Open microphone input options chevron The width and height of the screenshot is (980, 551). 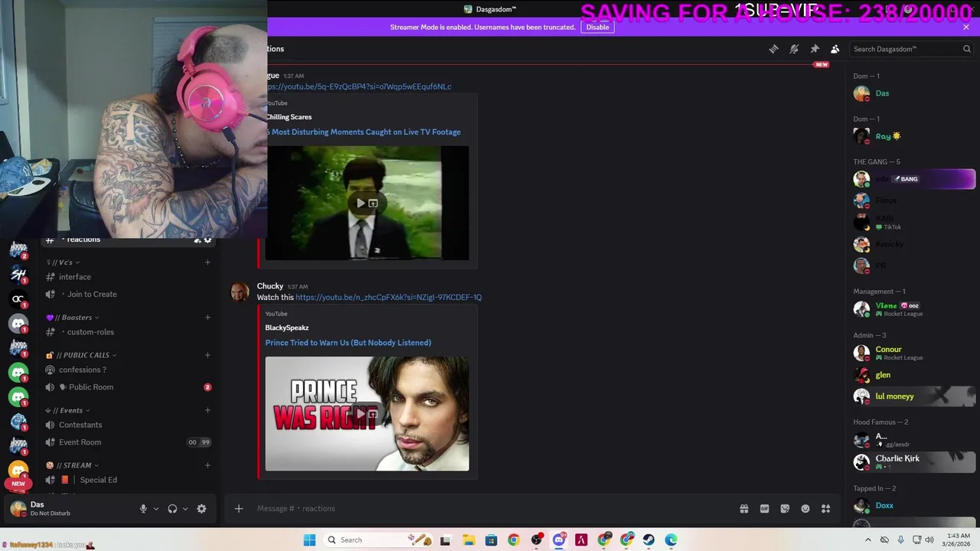(156, 509)
